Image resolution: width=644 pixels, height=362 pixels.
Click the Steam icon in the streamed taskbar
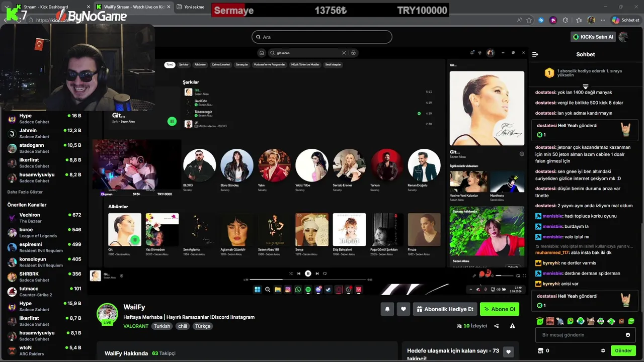[x=329, y=290]
